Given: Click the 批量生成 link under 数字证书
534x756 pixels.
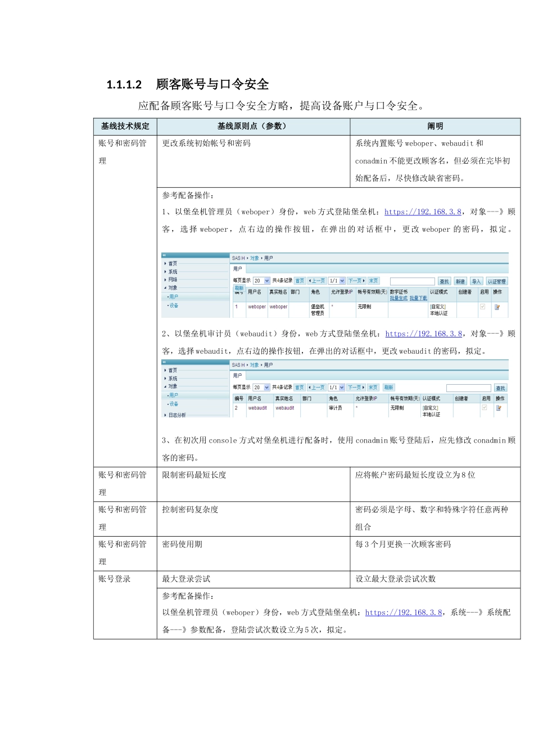Looking at the screenshot, I should (399, 298).
